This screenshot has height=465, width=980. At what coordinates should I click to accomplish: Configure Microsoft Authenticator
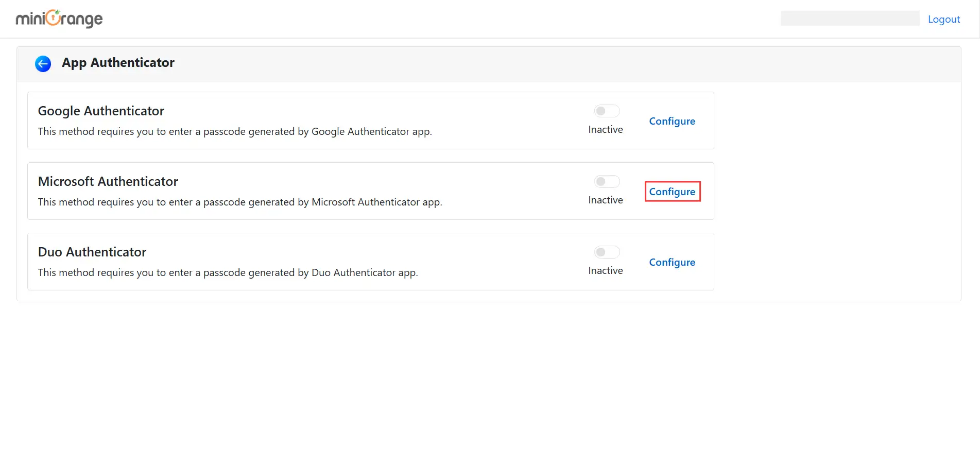coord(672,192)
